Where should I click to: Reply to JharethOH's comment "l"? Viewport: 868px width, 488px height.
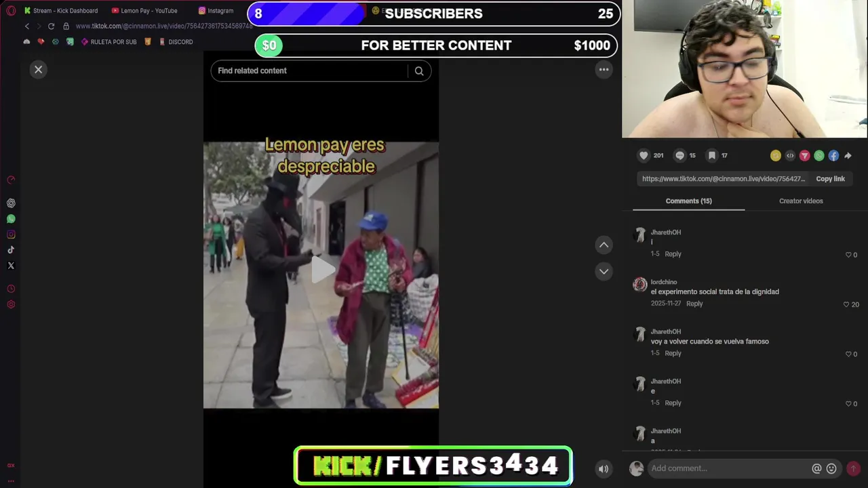673,254
